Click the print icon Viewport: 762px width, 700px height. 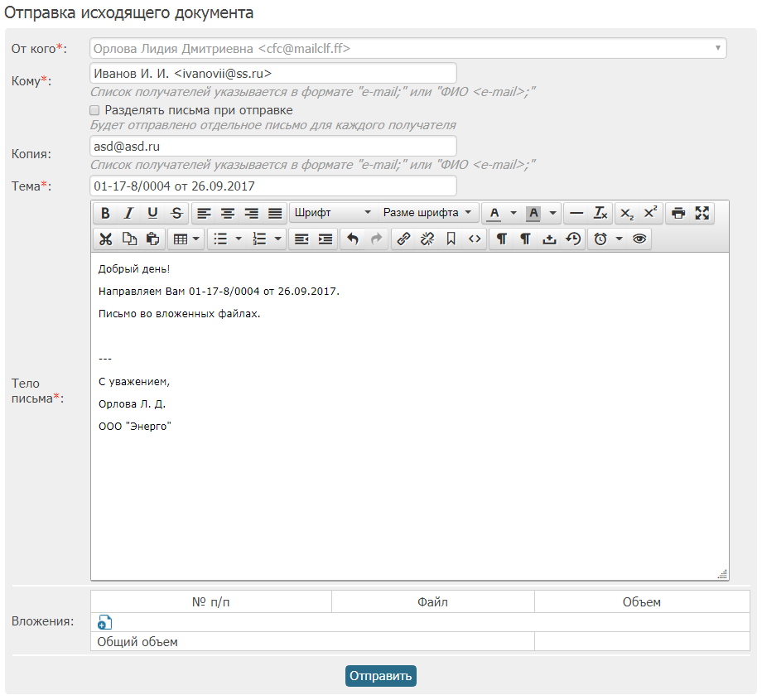point(678,213)
